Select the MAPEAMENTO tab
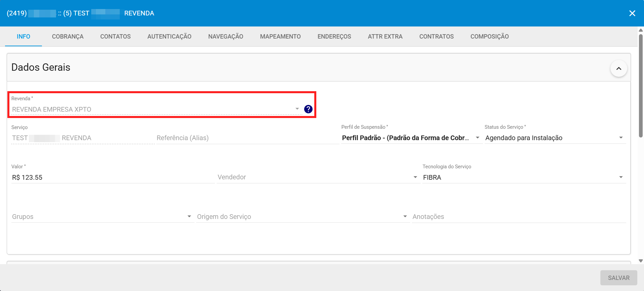This screenshot has width=644, height=291. click(x=280, y=37)
